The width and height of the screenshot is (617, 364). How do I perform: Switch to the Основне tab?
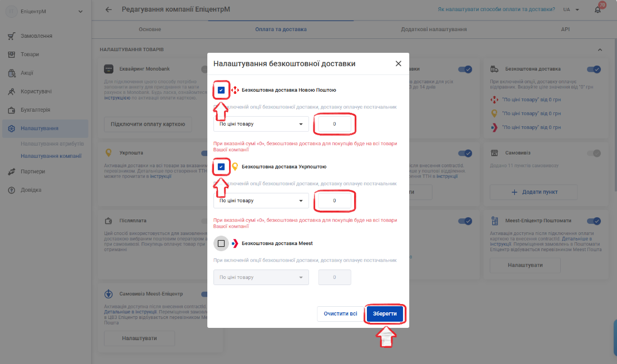pos(150,29)
